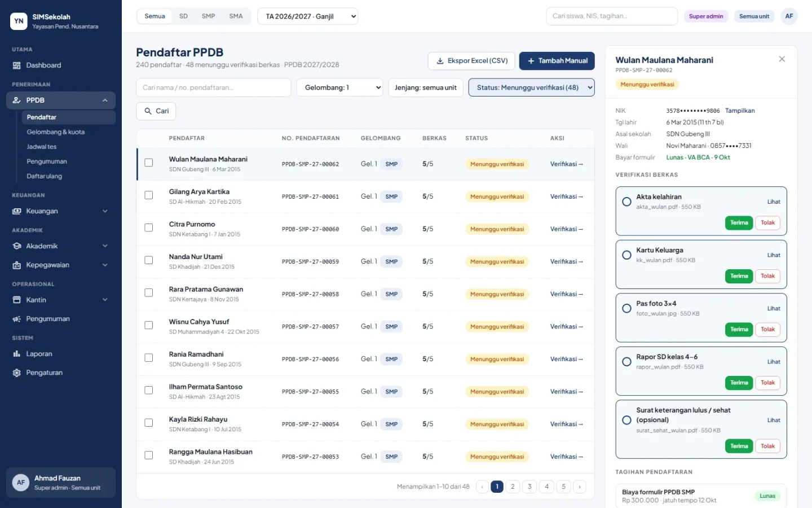
Task: Open Gelombang & kuota submenu item
Action: 56,132
